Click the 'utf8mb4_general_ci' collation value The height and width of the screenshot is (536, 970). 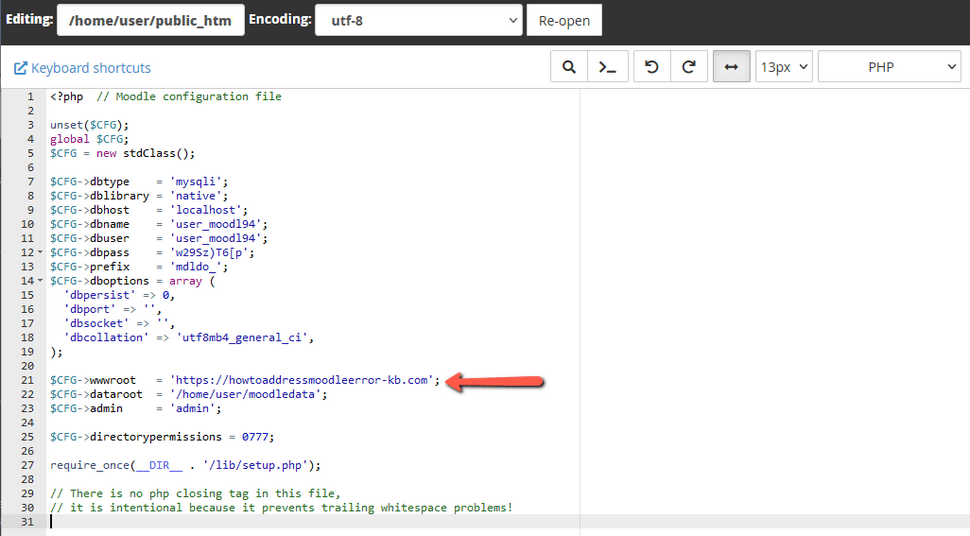coord(242,337)
